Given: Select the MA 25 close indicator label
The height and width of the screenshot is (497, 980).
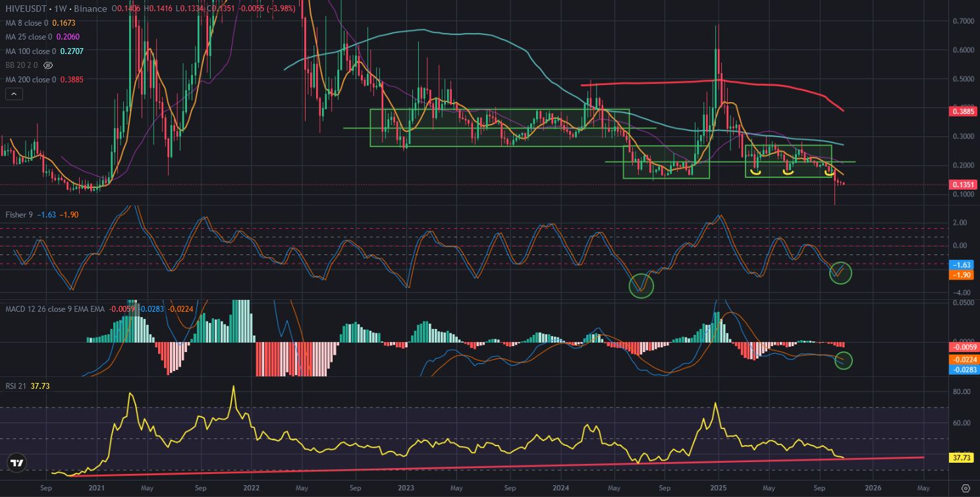Looking at the screenshot, I should (x=32, y=37).
